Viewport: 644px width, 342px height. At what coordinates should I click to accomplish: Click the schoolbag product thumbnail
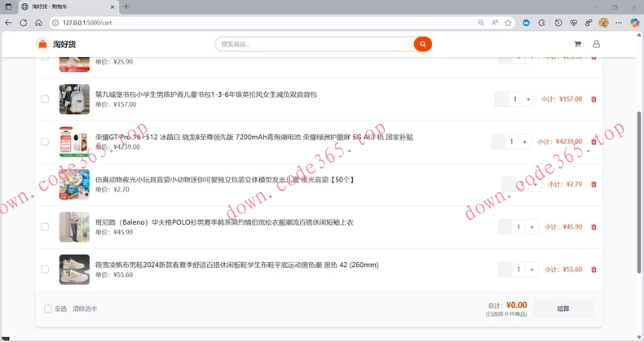click(x=74, y=99)
